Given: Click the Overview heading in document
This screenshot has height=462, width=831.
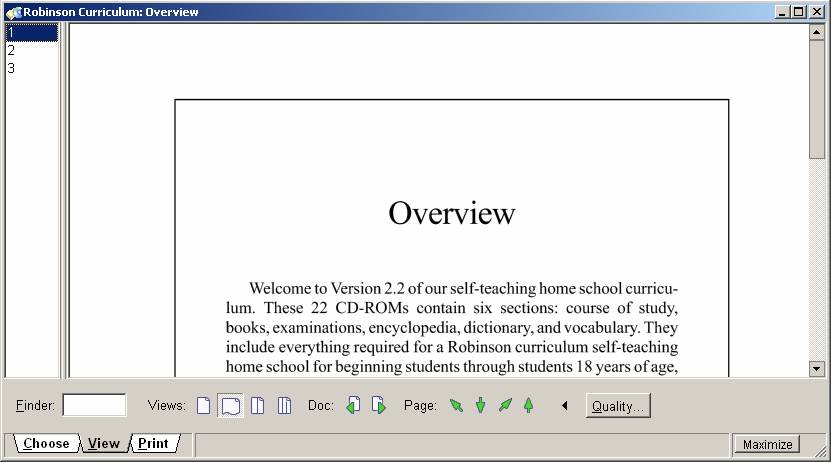Looking at the screenshot, I should pyautogui.click(x=452, y=214).
